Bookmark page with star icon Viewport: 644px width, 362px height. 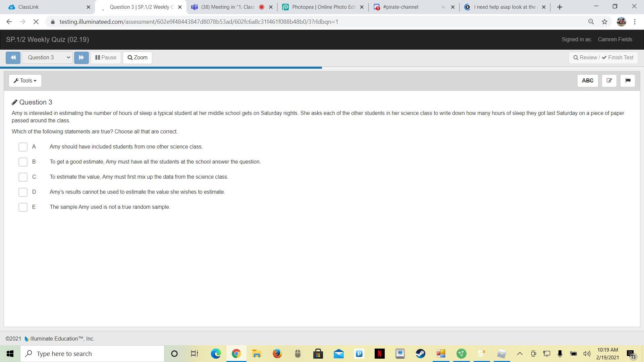tap(604, 22)
